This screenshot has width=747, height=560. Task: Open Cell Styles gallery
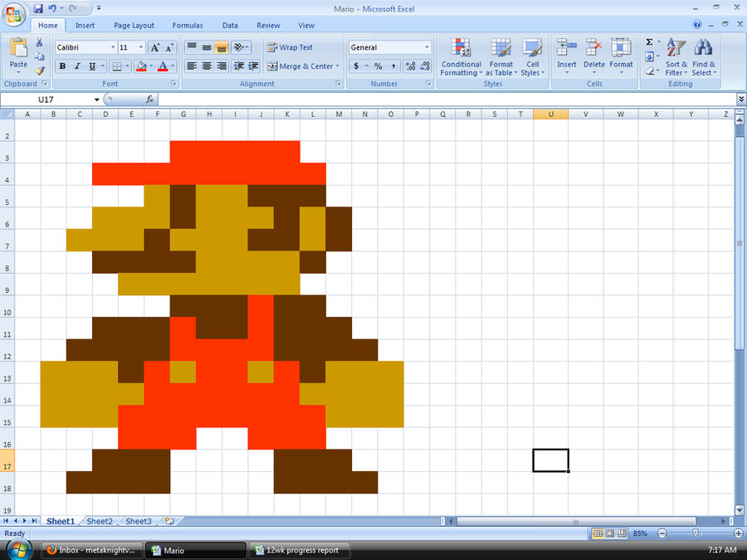532,57
